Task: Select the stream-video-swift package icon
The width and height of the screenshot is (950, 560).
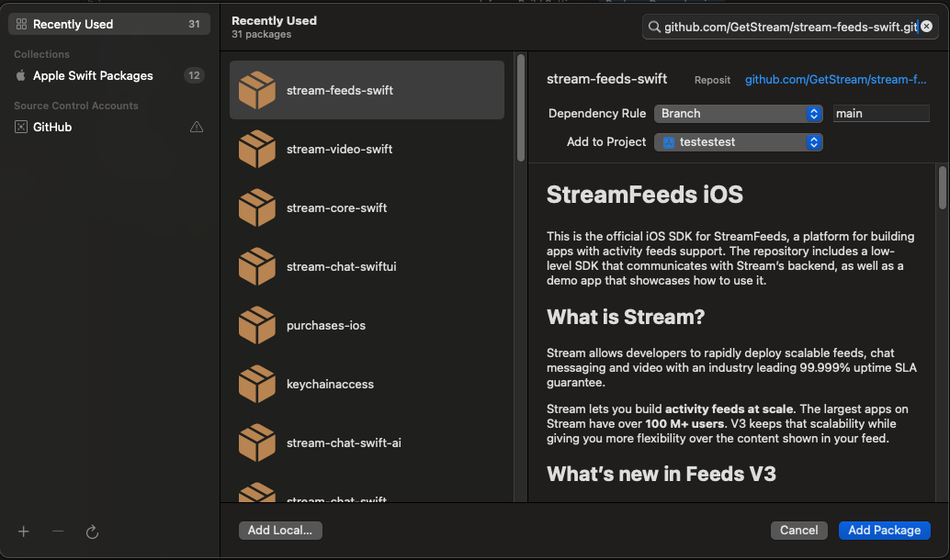Action: click(x=257, y=149)
